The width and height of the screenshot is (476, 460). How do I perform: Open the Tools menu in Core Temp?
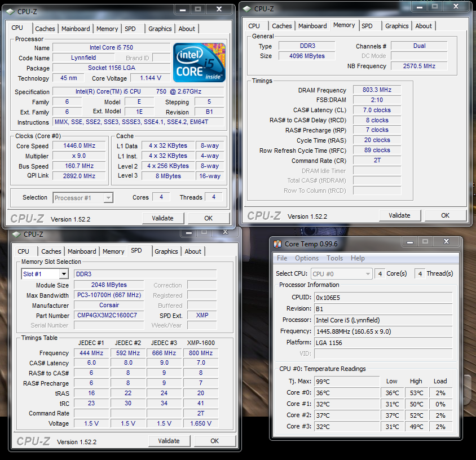click(334, 258)
